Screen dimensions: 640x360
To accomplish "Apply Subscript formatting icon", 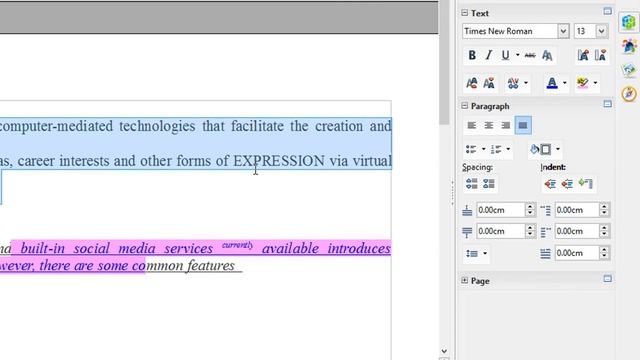I will click(489, 83).
